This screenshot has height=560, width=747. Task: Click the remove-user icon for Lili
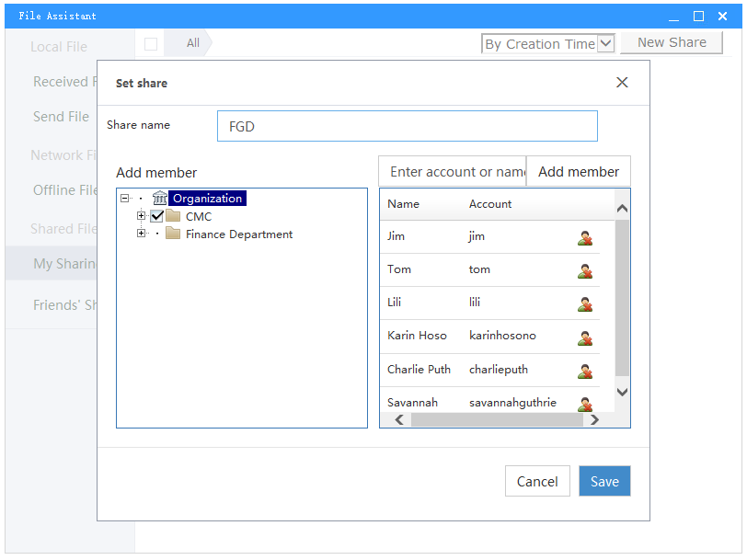[x=584, y=304]
